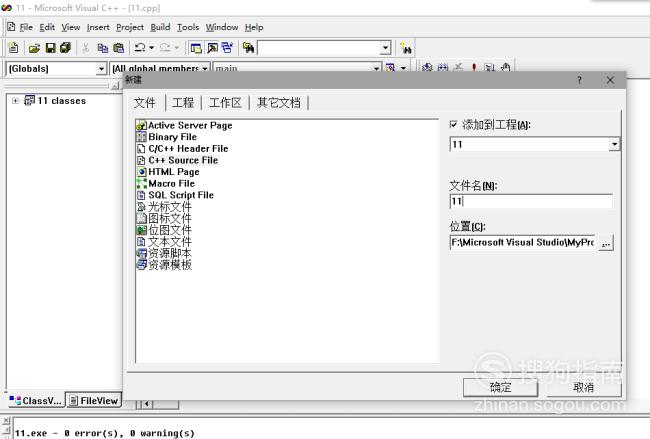The width and height of the screenshot is (650, 439).
Task: Switch to the 其它文档 tab
Action: 278,103
